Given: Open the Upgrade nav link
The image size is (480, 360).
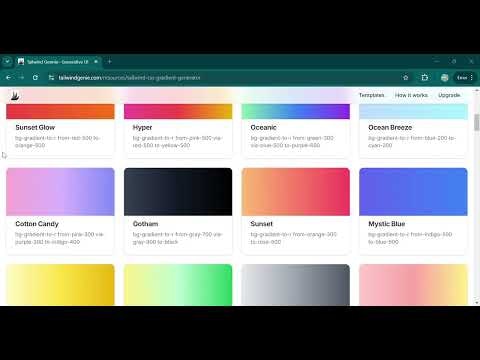Looking at the screenshot, I should [x=449, y=95].
